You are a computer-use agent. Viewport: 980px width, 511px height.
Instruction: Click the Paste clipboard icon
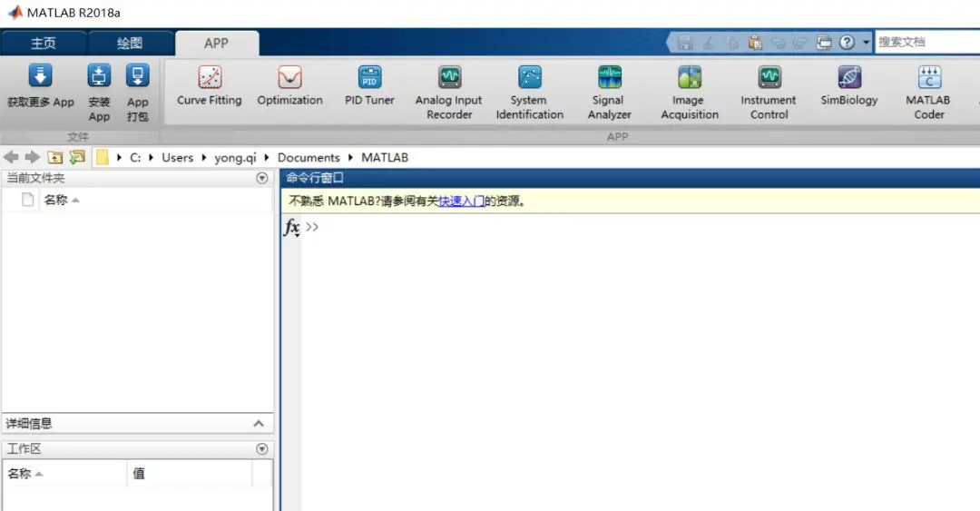coord(755,43)
